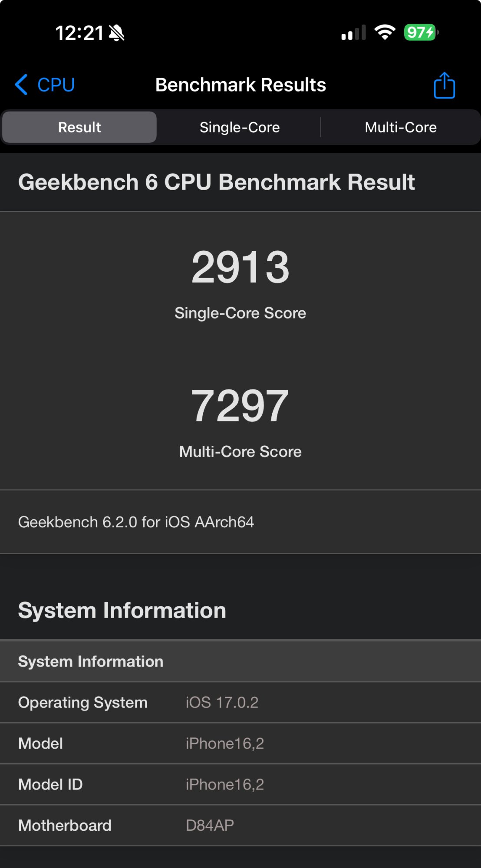
Task: Tap the Wi-Fi status icon
Action: 385,33
